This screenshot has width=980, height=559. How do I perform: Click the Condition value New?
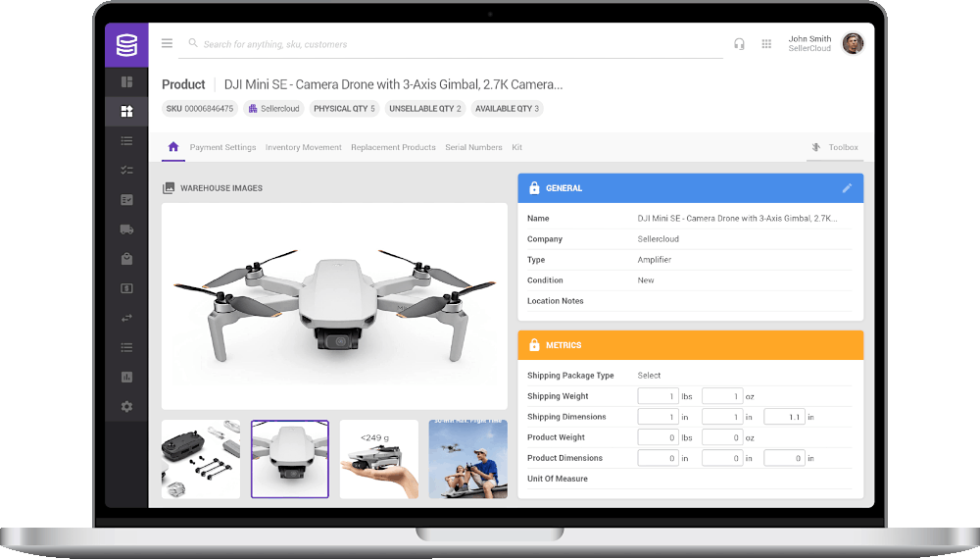tap(646, 280)
